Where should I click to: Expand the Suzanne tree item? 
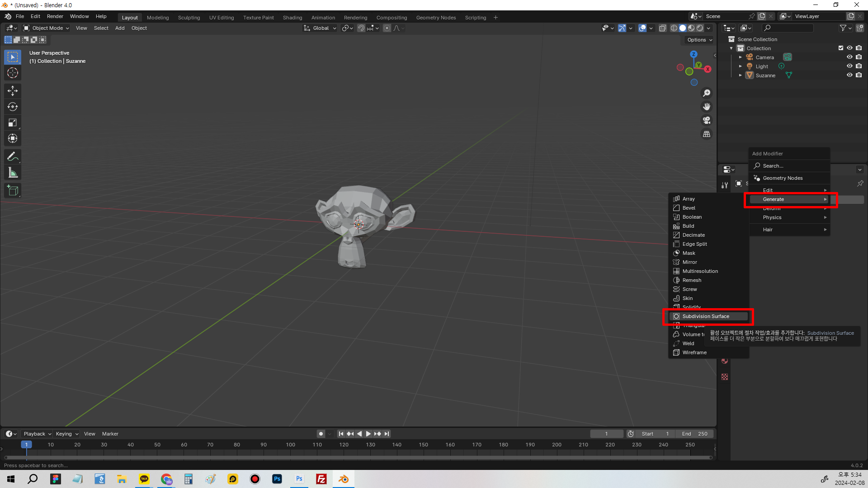click(x=740, y=75)
